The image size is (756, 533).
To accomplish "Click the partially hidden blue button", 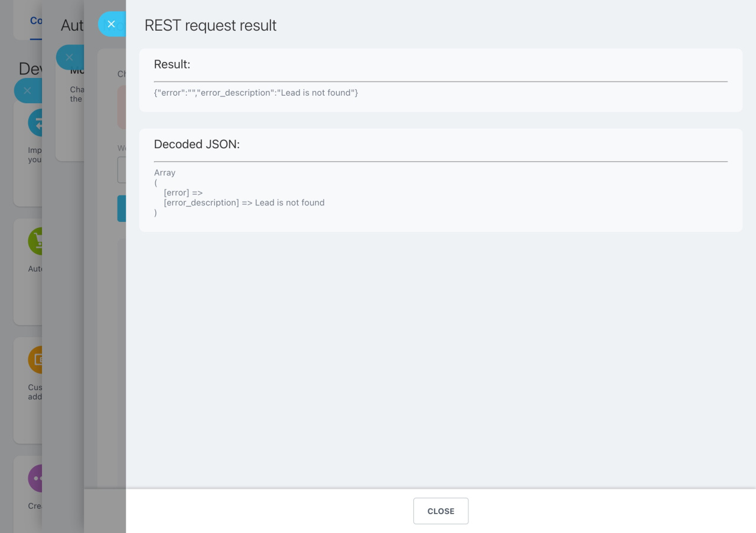I will point(121,208).
